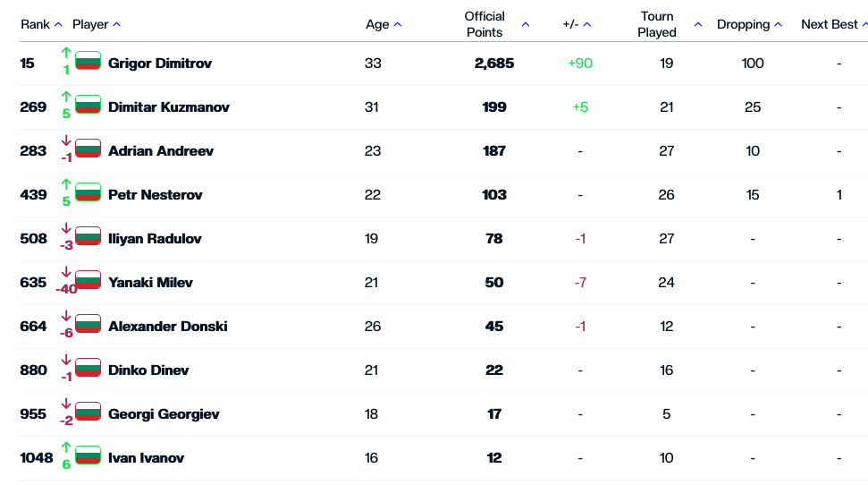The height and width of the screenshot is (485, 868).
Task: Sort by Dropping points column
Action: pyautogui.click(x=749, y=25)
